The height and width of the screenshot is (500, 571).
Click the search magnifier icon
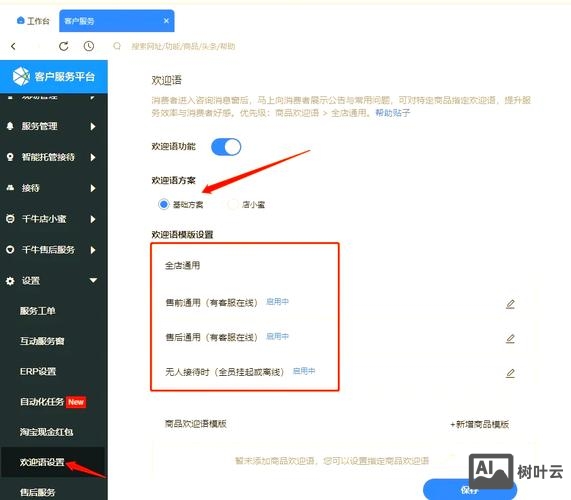(117, 46)
